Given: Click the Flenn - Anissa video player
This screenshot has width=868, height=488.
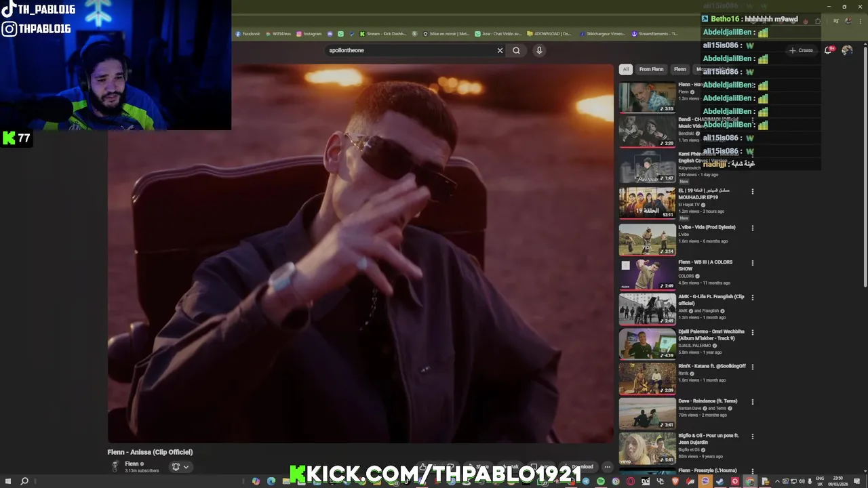Looking at the screenshot, I should [361, 253].
